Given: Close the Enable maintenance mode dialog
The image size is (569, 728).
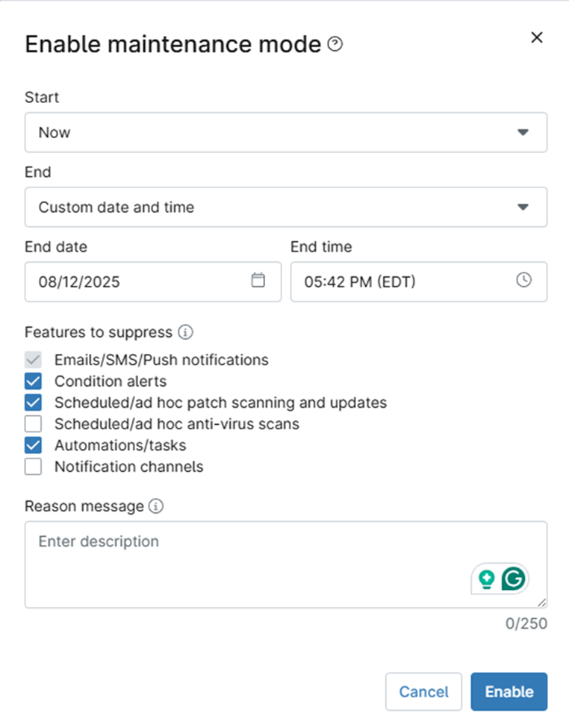Looking at the screenshot, I should coord(537,37).
